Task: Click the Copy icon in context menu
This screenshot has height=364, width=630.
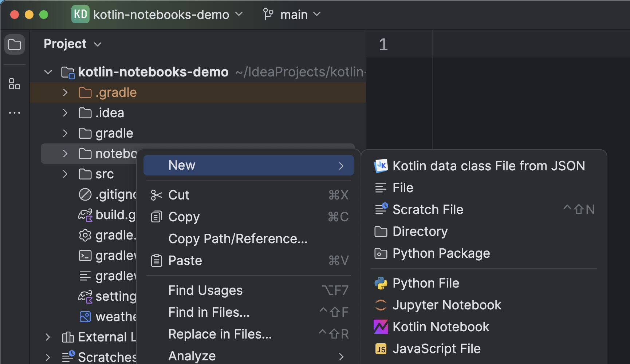Action: click(x=157, y=217)
